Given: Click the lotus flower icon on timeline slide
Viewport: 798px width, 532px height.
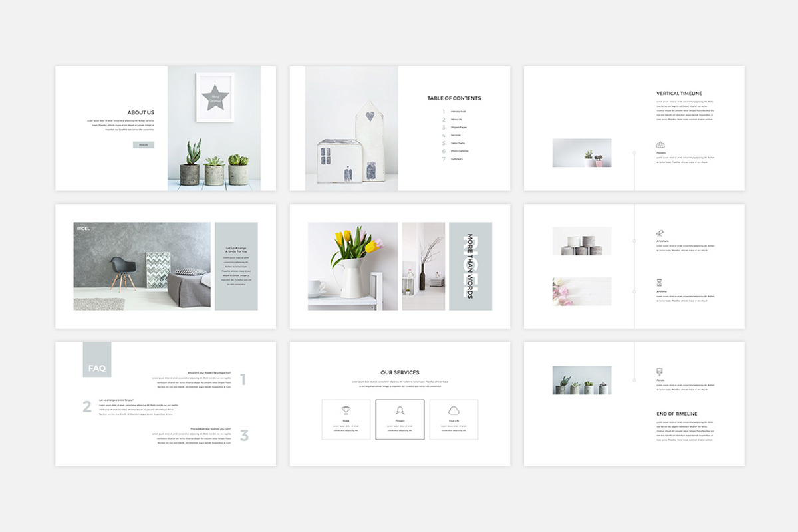Looking at the screenshot, I should (x=660, y=144).
